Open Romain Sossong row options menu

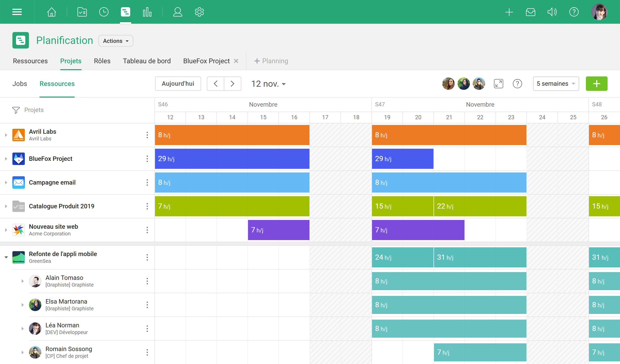147,352
